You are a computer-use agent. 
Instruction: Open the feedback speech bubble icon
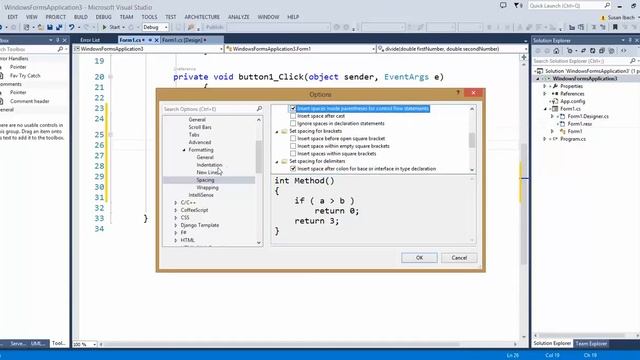tap(503, 5)
